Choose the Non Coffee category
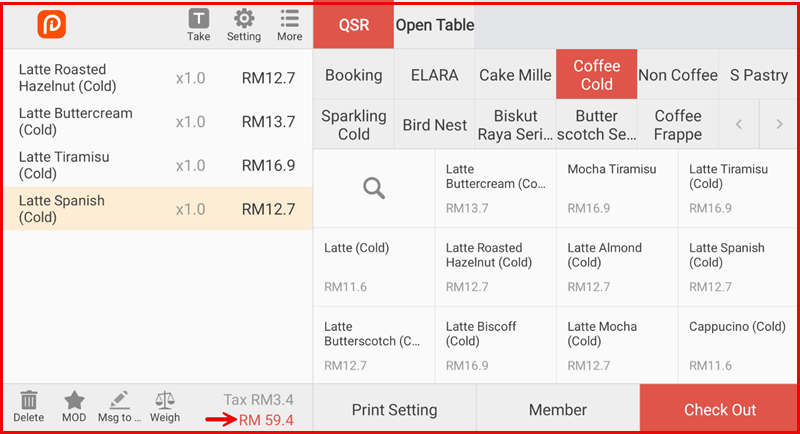Image resolution: width=800 pixels, height=434 pixels. (678, 75)
